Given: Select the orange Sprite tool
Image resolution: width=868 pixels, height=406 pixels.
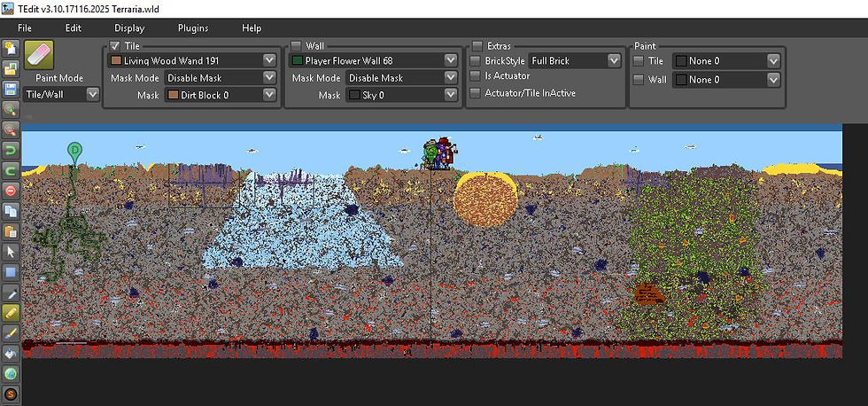Looking at the screenshot, I should click(11, 394).
